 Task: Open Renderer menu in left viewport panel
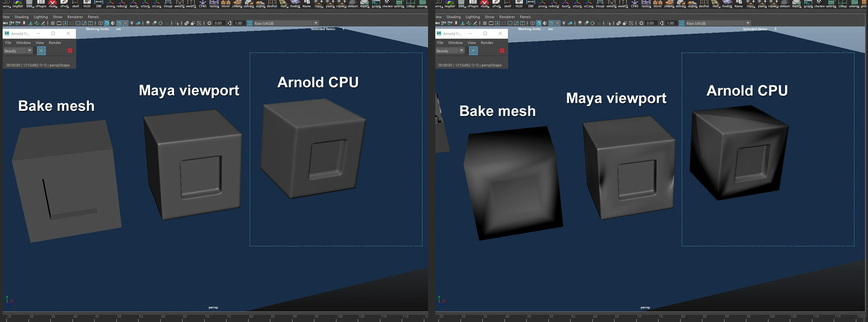[75, 17]
